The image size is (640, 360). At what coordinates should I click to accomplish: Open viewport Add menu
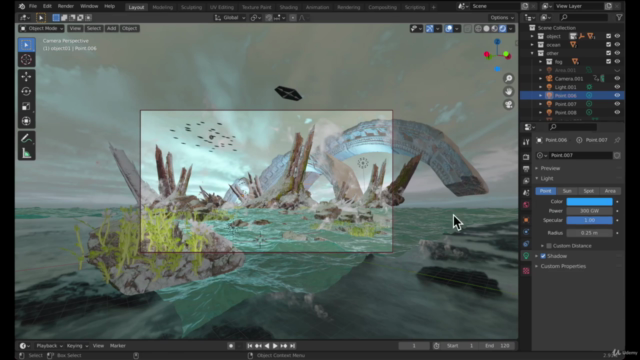click(111, 28)
